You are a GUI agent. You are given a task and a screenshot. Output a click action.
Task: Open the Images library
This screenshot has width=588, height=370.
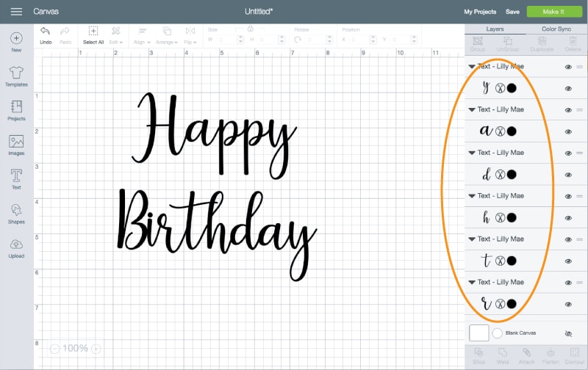click(x=16, y=145)
